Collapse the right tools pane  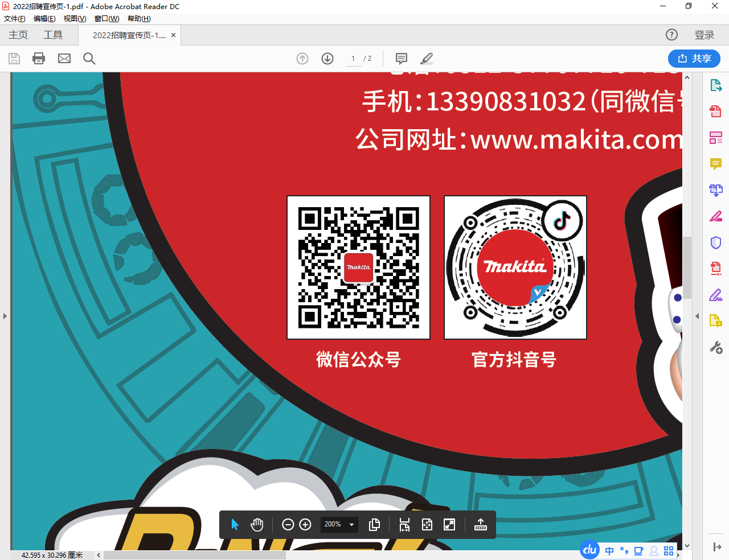tap(697, 316)
